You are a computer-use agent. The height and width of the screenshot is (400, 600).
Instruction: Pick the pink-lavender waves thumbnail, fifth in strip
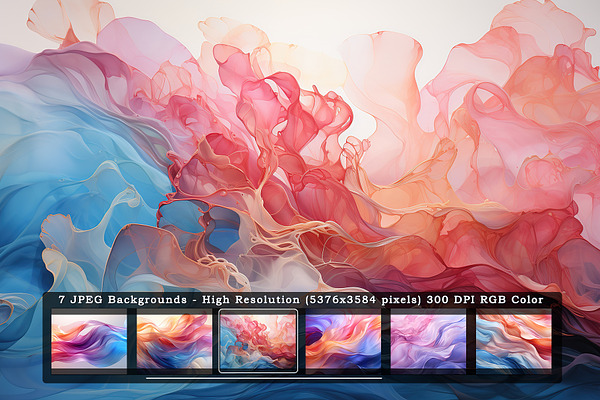pyautogui.click(x=428, y=341)
